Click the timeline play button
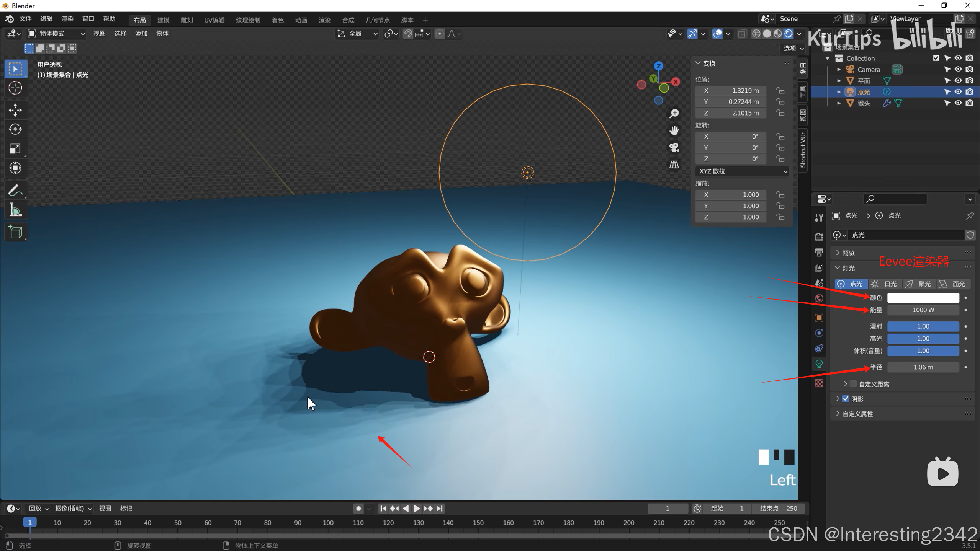This screenshot has width=980, height=551. [417, 509]
